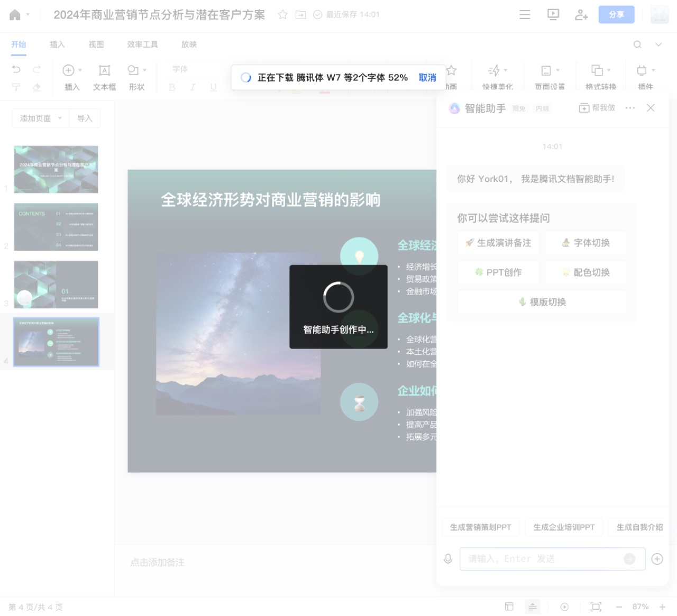Open the search magnifier icon
The width and height of the screenshot is (677, 616).
click(637, 44)
